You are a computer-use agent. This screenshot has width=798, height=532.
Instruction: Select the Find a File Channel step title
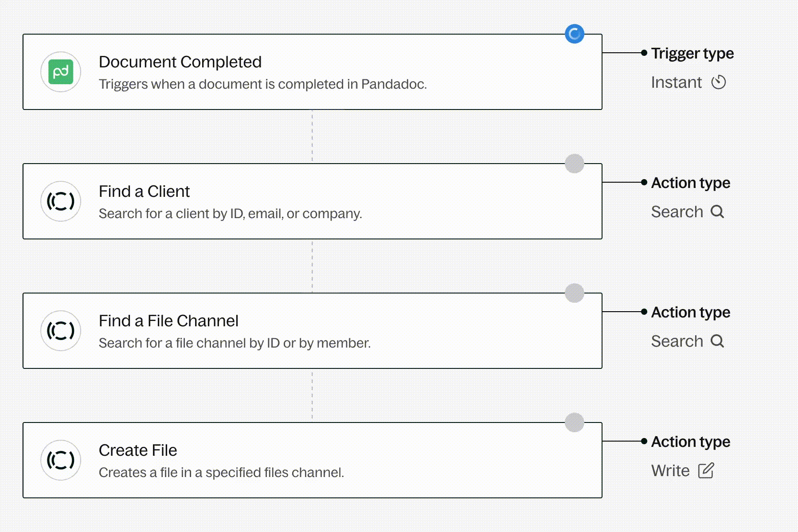(168, 321)
